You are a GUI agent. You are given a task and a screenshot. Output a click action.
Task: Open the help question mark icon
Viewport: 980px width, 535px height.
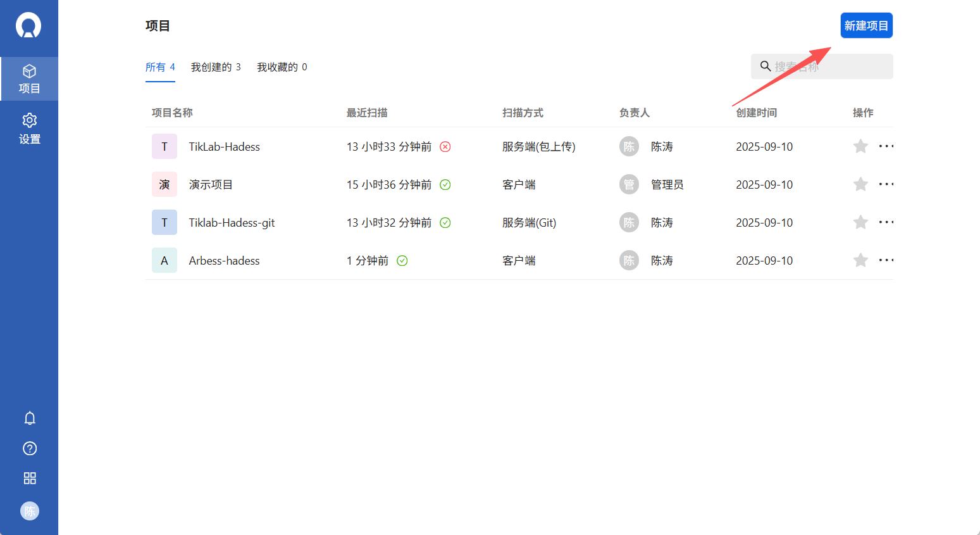(x=30, y=448)
